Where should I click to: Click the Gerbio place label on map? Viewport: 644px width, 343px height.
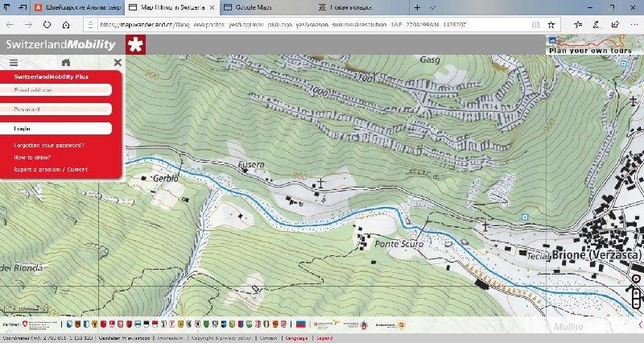166,178
